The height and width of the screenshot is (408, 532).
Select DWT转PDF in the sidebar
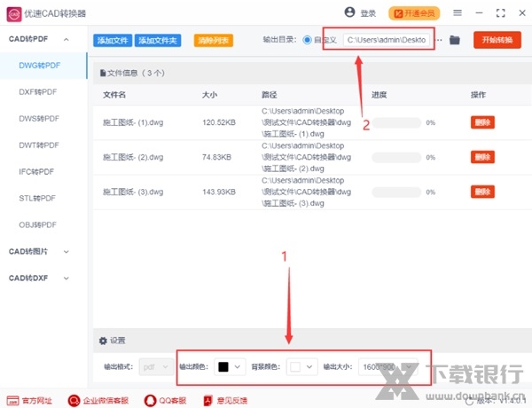(x=39, y=145)
